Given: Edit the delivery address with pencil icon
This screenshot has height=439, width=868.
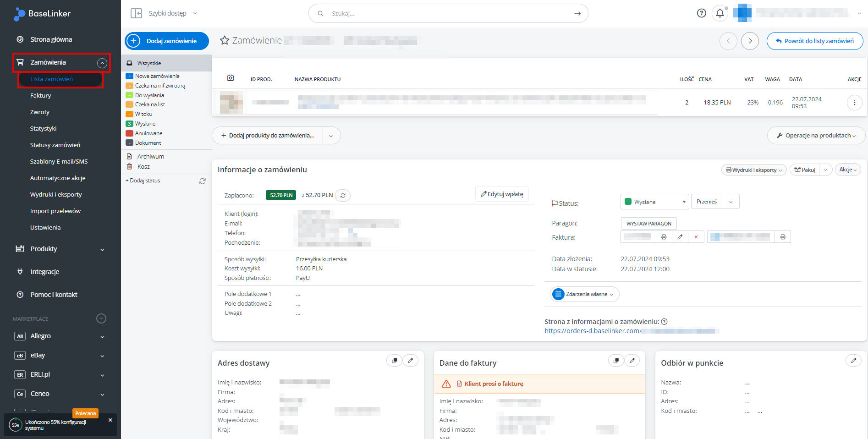Looking at the screenshot, I should [x=410, y=361].
